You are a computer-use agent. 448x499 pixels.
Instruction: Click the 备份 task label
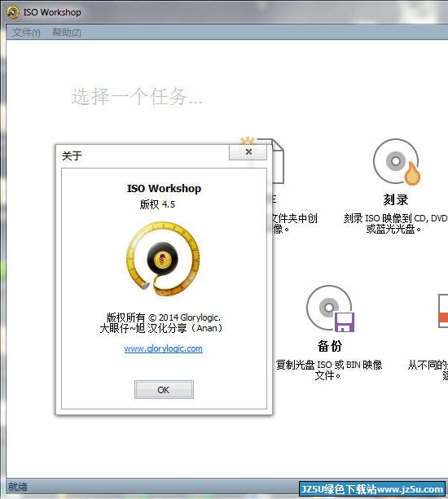[x=330, y=346]
